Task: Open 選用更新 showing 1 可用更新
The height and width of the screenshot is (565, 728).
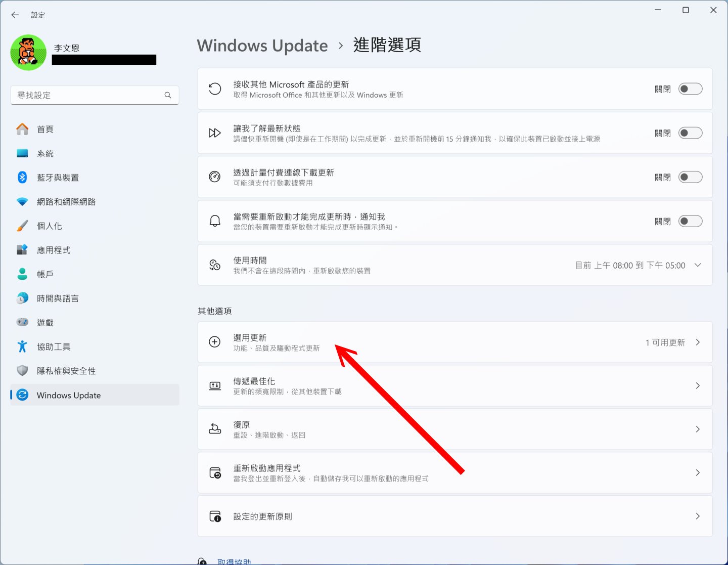Action: click(x=455, y=342)
